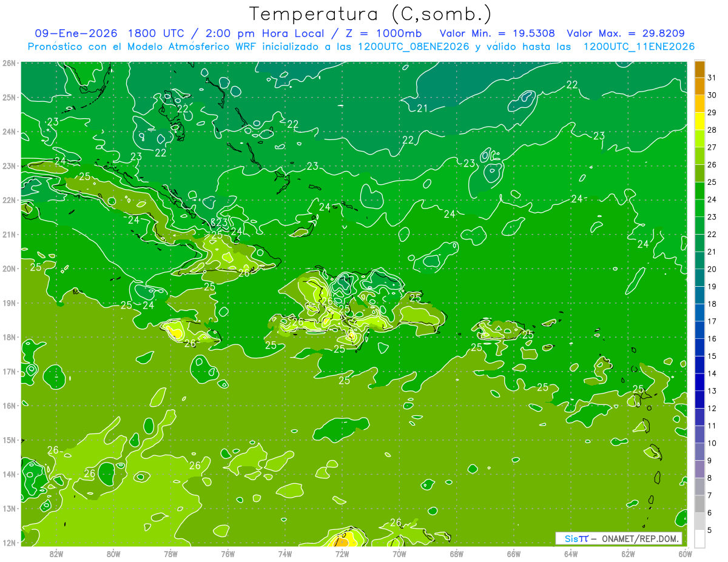Click the 25N latitude axis label
This screenshot has height=562, width=728.
[x=9, y=97]
